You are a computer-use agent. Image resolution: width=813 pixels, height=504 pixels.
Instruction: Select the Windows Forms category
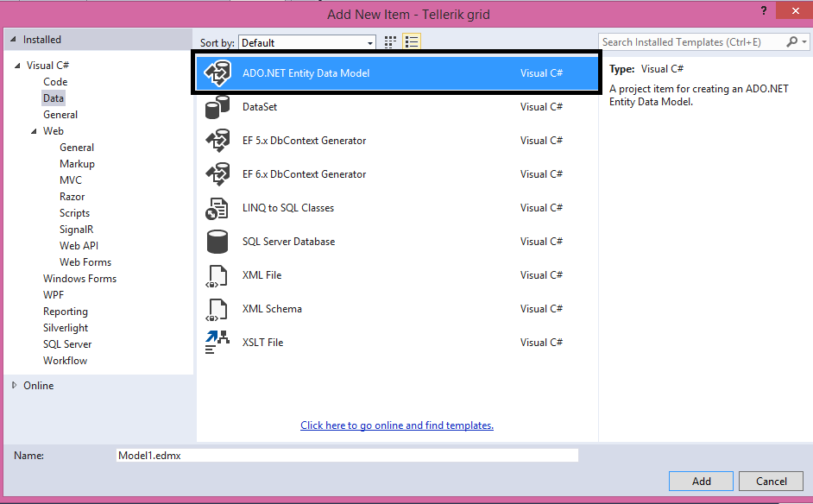click(80, 279)
